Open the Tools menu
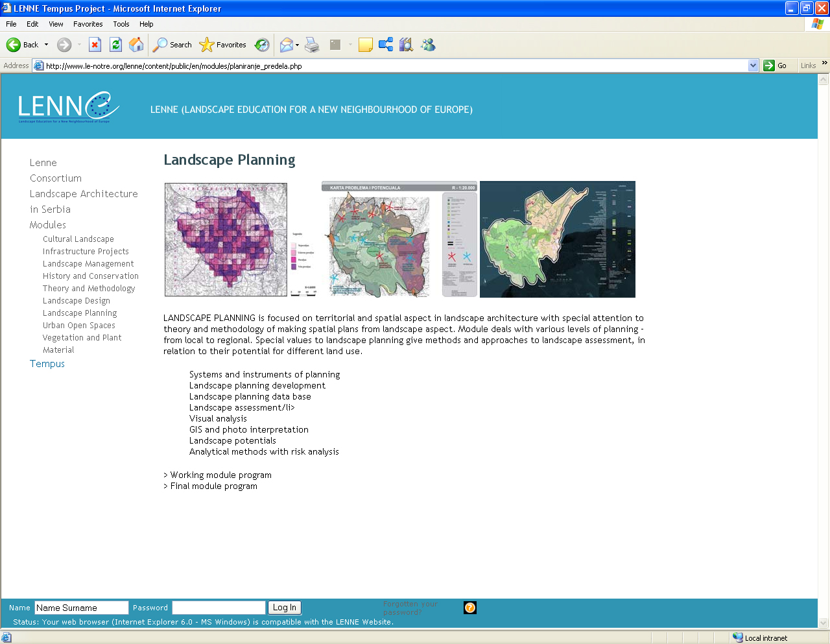This screenshot has height=644, width=830. 121,24
